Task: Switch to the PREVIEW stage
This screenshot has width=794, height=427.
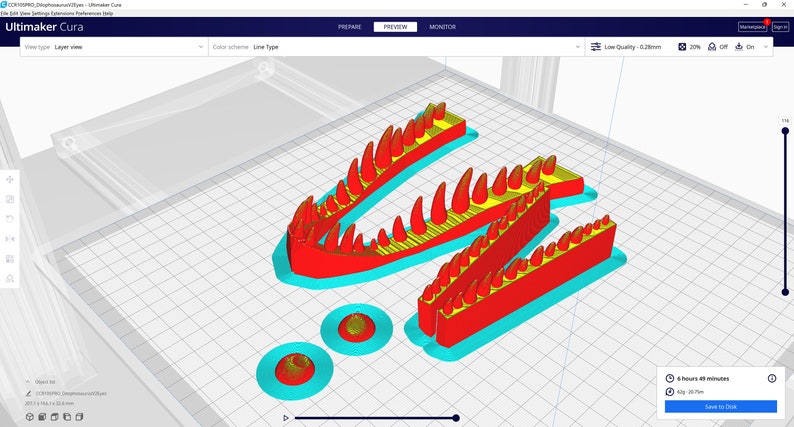Action: click(395, 27)
